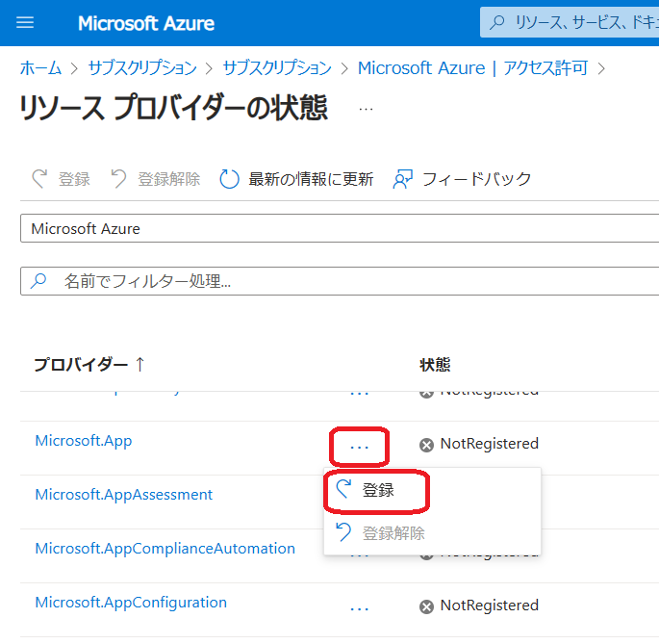Open Microsoft.AppComplianceAutomation provider link

(x=165, y=548)
